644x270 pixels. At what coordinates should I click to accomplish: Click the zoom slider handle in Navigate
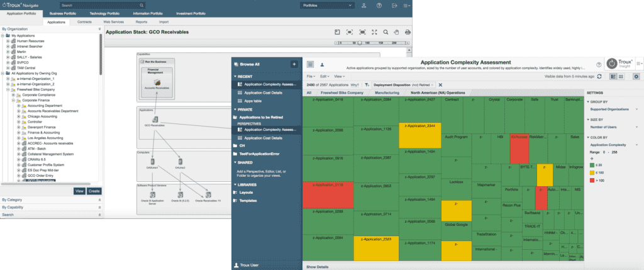360,43
